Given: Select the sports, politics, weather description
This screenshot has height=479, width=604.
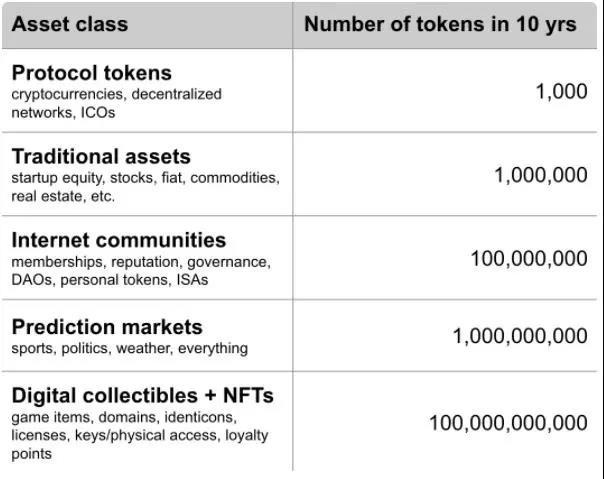Looking at the screenshot, I should click(129, 348).
